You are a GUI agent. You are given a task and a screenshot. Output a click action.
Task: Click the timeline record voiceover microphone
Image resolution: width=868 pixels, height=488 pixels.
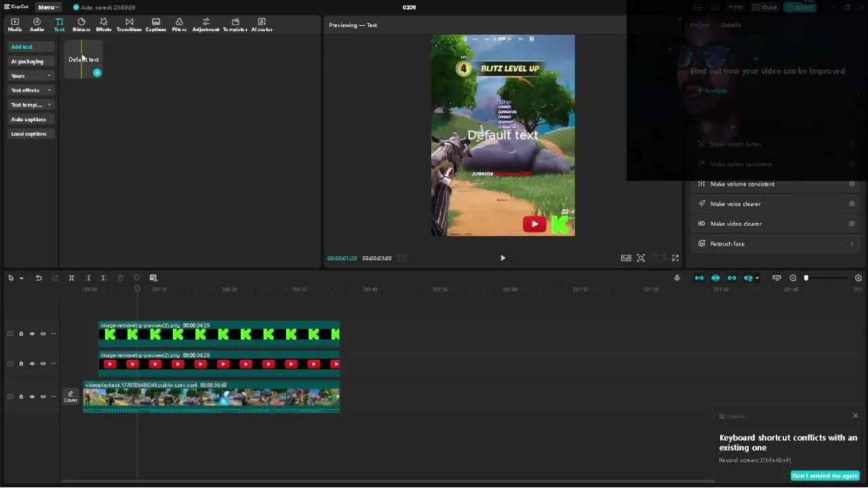tap(677, 278)
